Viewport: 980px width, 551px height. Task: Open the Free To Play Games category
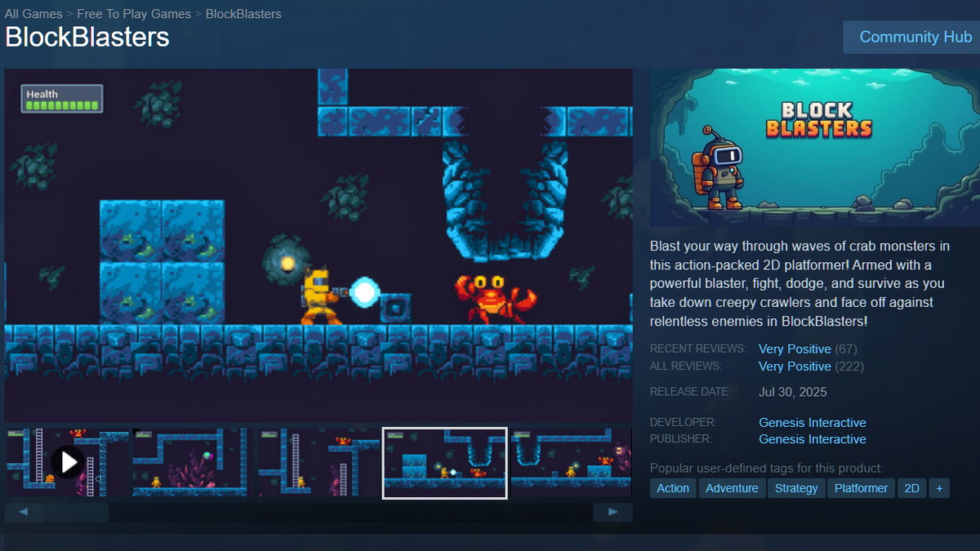[x=134, y=13]
